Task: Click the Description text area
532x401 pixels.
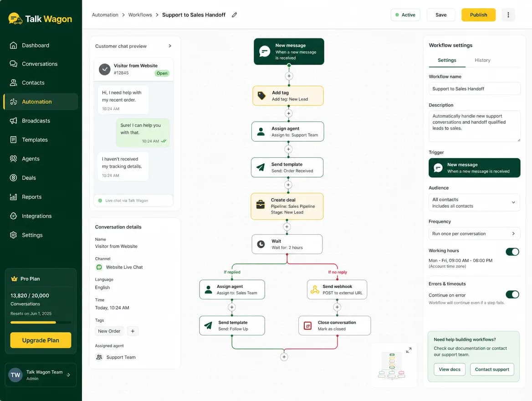Action: coord(474,126)
